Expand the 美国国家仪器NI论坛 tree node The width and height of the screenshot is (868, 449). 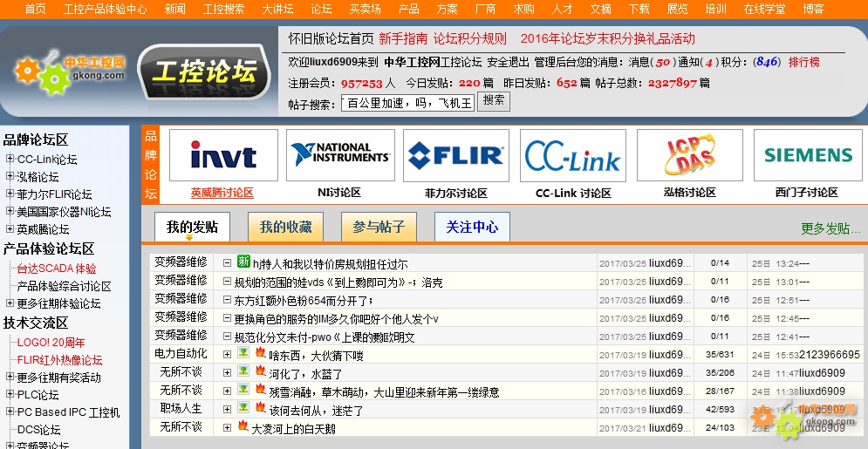point(10,211)
